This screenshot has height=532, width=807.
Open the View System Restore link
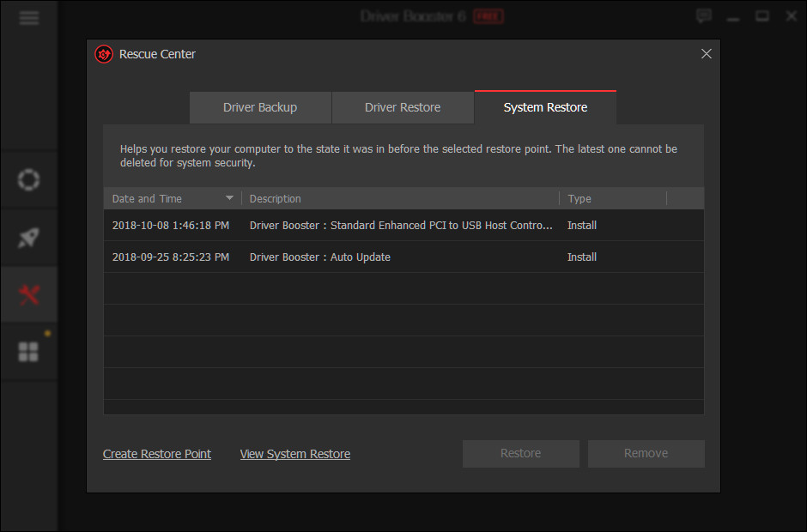pyautogui.click(x=295, y=454)
